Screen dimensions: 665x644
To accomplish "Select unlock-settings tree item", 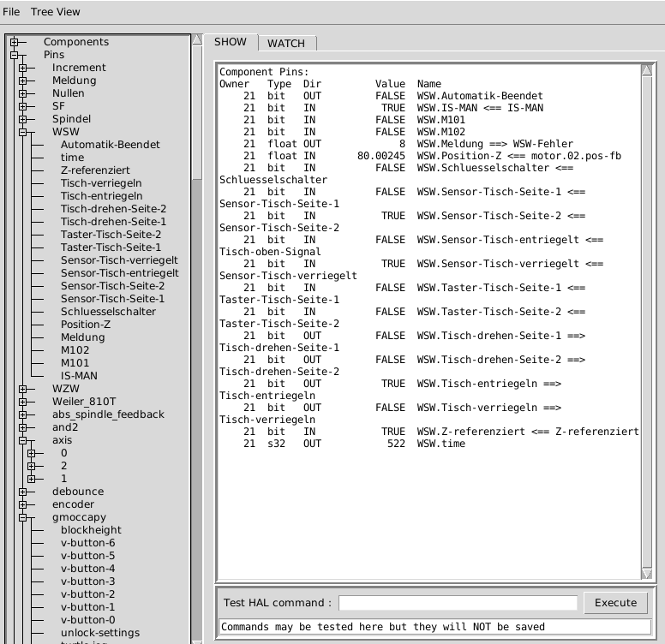I will tap(100, 633).
